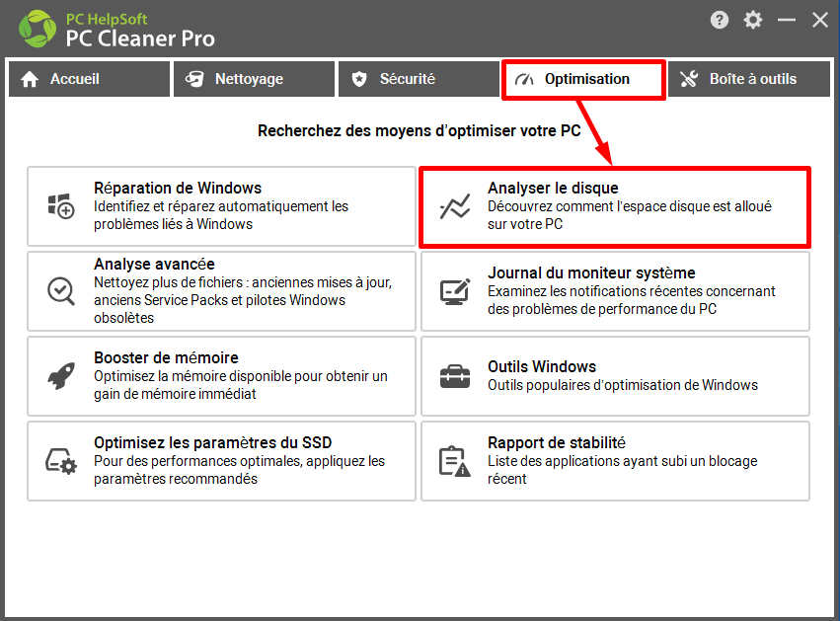Launch Booster de mémoire tile
Screen dimensions: 840x621
click(x=222, y=375)
